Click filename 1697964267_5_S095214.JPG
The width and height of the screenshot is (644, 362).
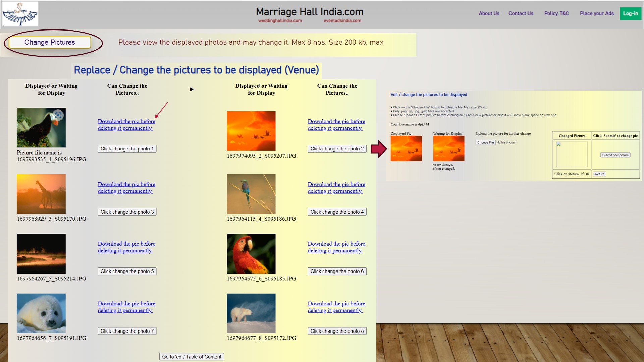(x=52, y=279)
